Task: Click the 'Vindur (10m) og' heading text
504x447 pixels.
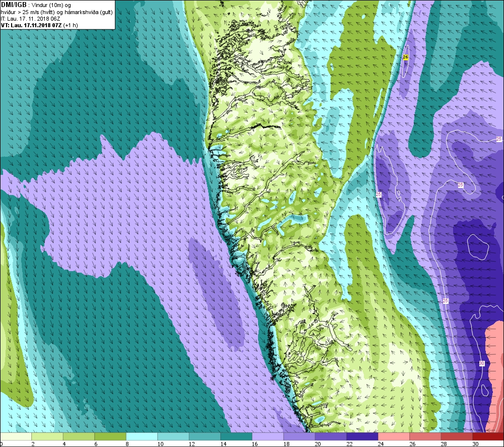Action: (x=51, y=5)
